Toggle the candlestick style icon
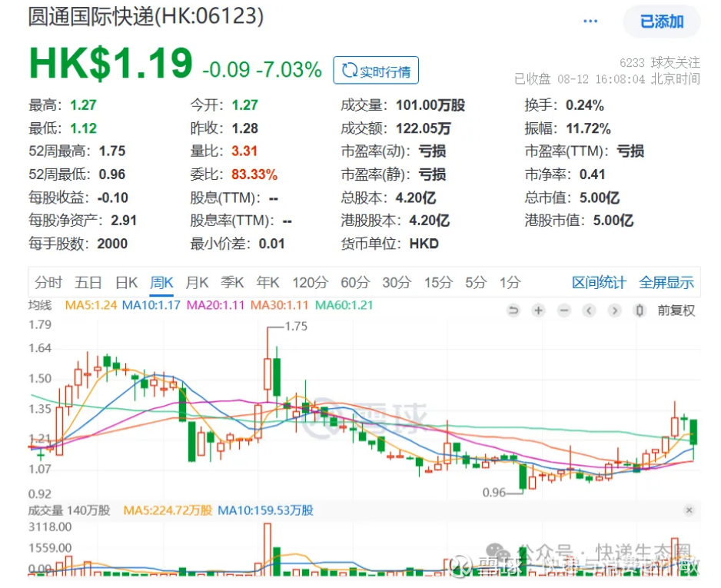This screenshot has height=588, width=721. (x=640, y=311)
